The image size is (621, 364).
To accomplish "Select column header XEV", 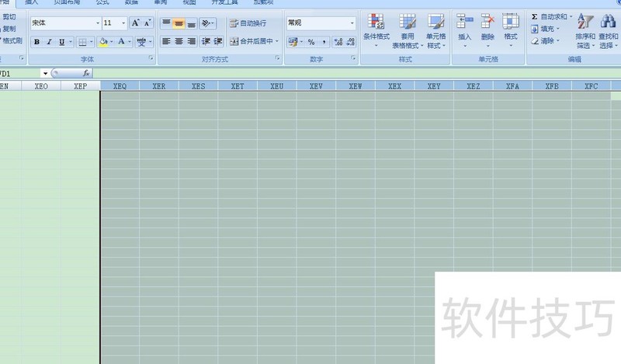I will tap(316, 86).
